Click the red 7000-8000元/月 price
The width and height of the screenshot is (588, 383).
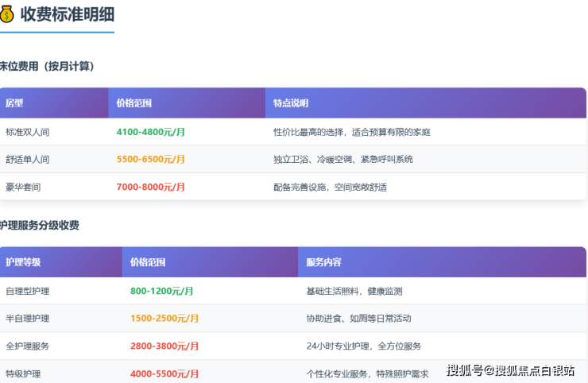pyautogui.click(x=150, y=187)
